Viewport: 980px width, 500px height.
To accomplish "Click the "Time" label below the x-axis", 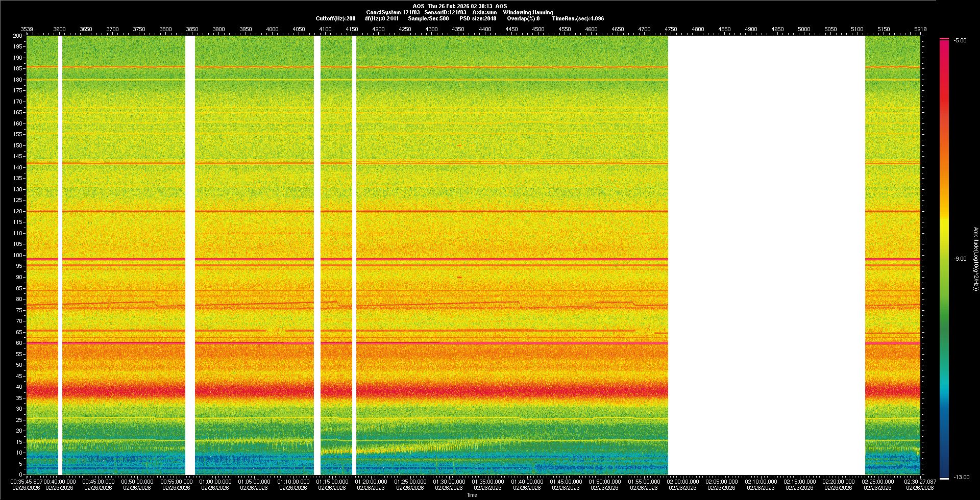I will click(472, 495).
